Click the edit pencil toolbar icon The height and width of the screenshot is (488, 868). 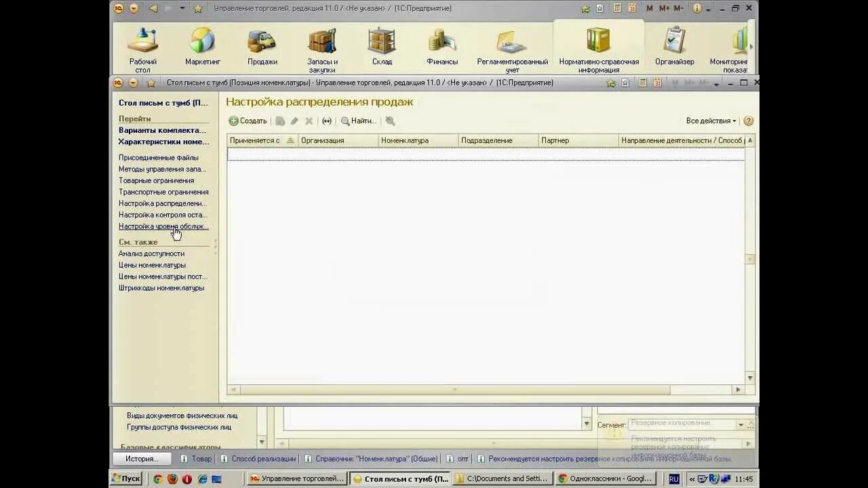point(294,121)
